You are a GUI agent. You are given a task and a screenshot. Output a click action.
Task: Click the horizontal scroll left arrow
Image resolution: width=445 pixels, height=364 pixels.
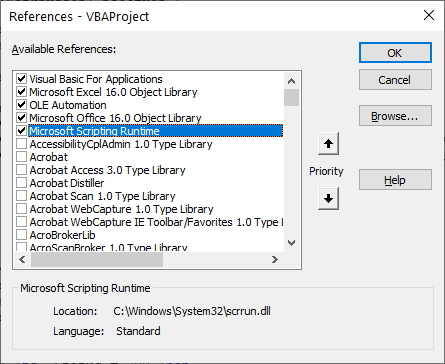click(x=22, y=259)
